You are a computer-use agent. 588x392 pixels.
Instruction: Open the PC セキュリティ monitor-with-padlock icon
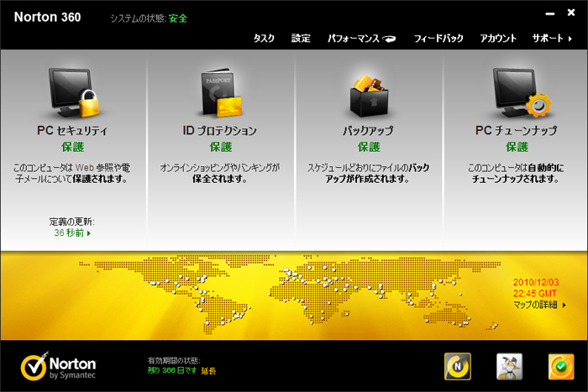point(74,92)
